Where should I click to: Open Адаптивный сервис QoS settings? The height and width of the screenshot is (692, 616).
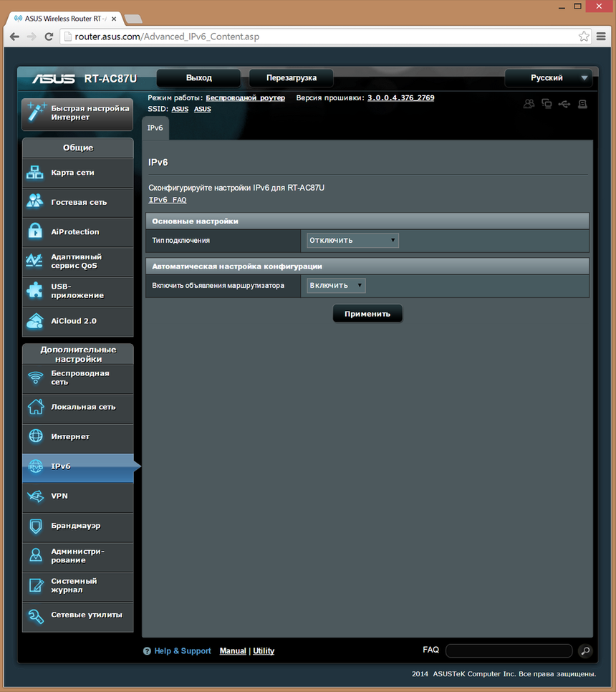click(x=77, y=261)
